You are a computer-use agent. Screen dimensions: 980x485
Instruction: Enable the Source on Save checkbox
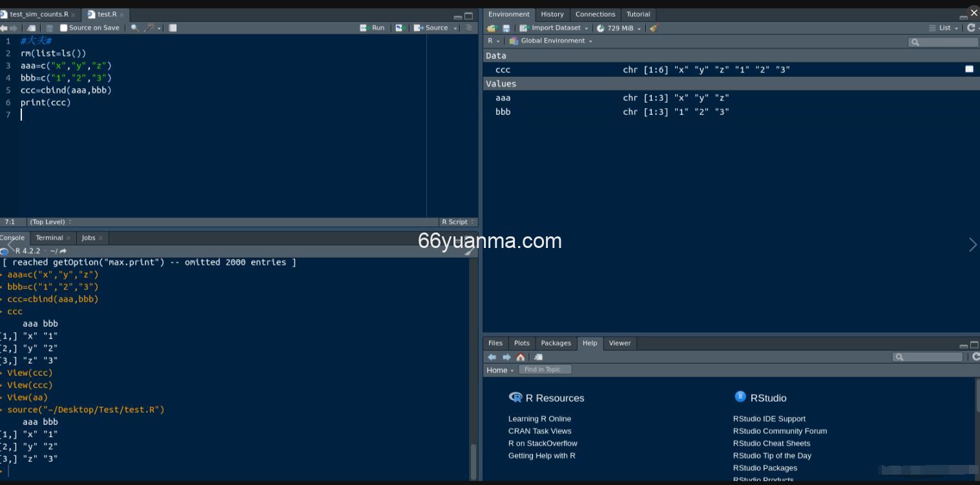[64, 28]
